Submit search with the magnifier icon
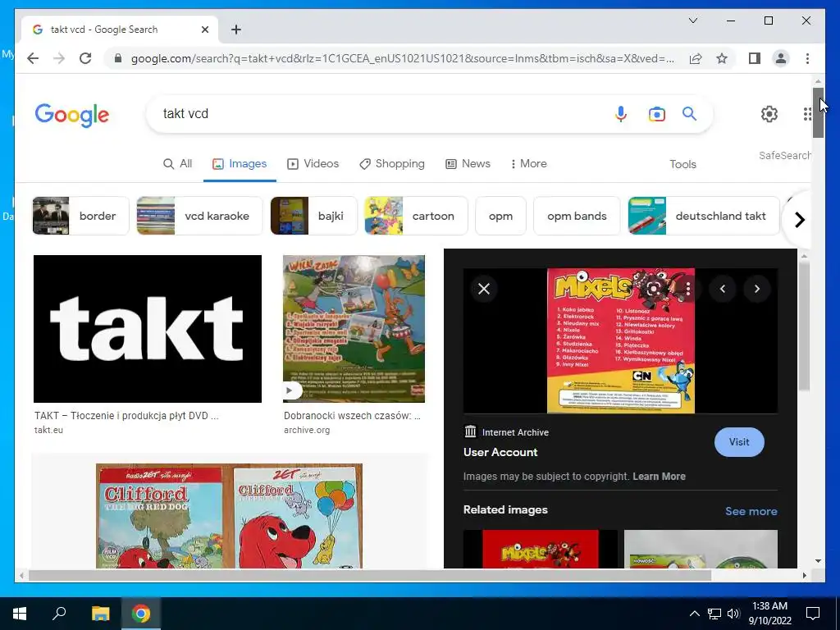The height and width of the screenshot is (630, 840). click(x=689, y=113)
